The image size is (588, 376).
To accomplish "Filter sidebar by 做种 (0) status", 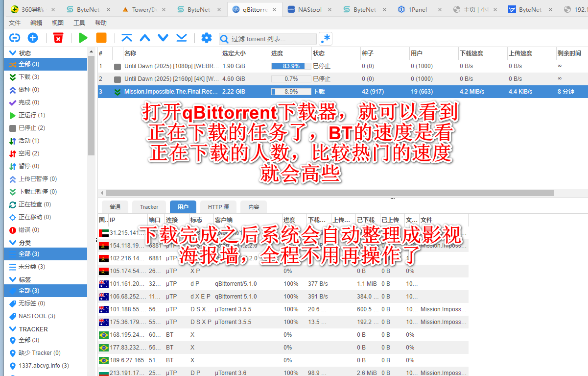I will (28, 90).
